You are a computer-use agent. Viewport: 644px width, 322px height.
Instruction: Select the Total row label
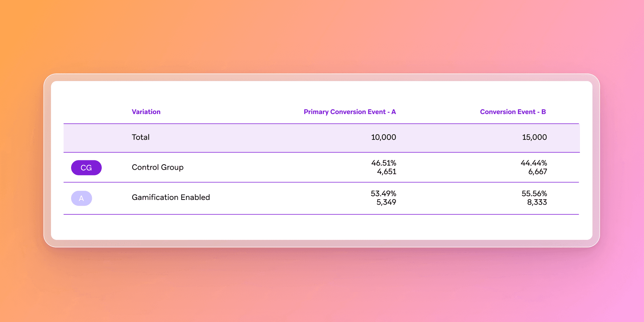pos(141,137)
